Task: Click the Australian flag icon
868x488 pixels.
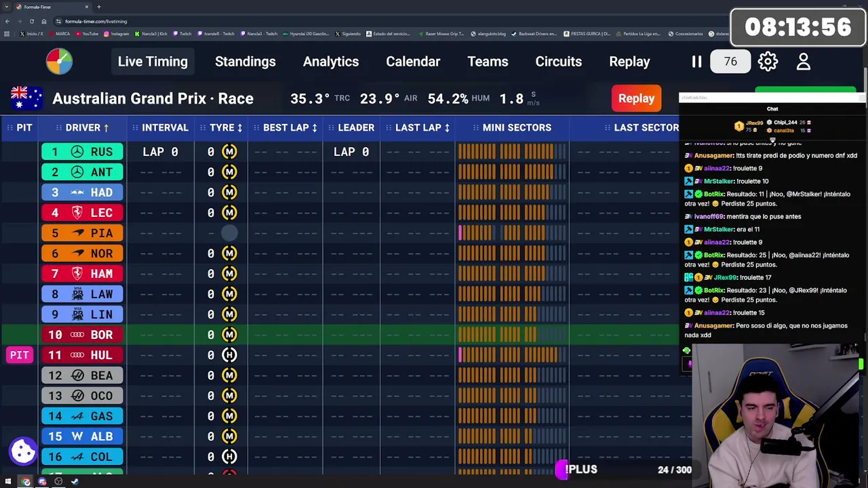Action: tap(28, 98)
